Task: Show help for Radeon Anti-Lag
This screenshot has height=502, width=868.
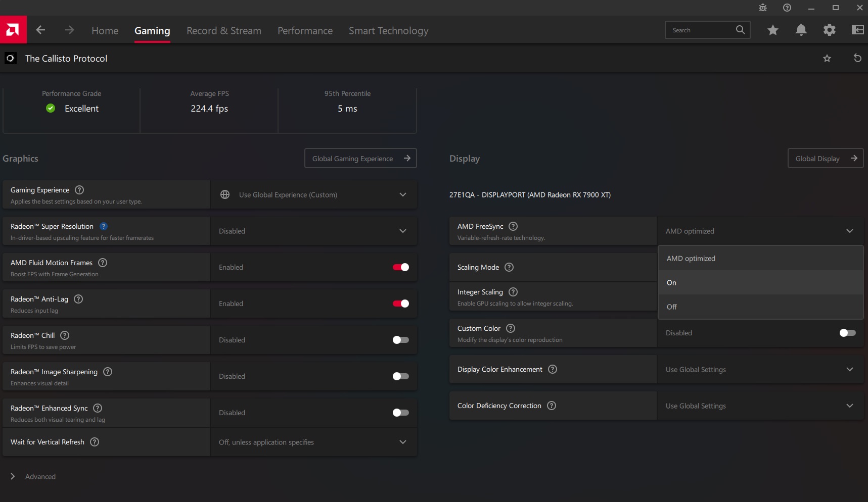Action: tap(78, 299)
